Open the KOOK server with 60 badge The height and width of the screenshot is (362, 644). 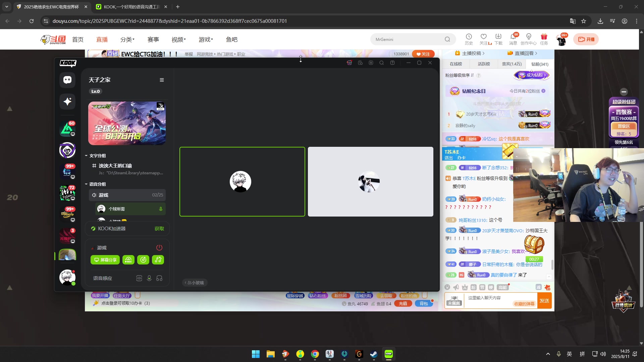coord(67,129)
